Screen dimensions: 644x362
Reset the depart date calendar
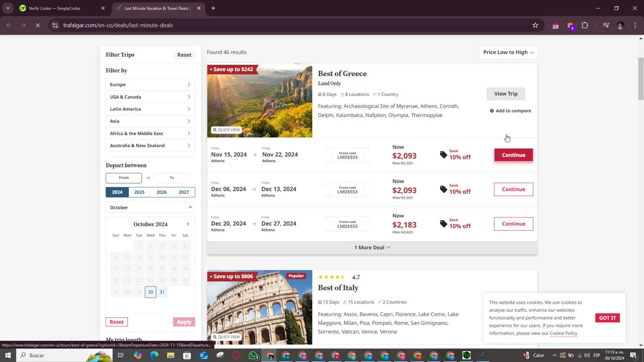[117, 322]
